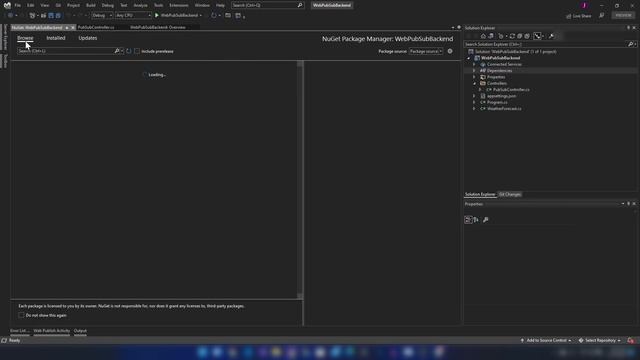Open the File menu
The height and width of the screenshot is (360, 640).
point(18,5)
